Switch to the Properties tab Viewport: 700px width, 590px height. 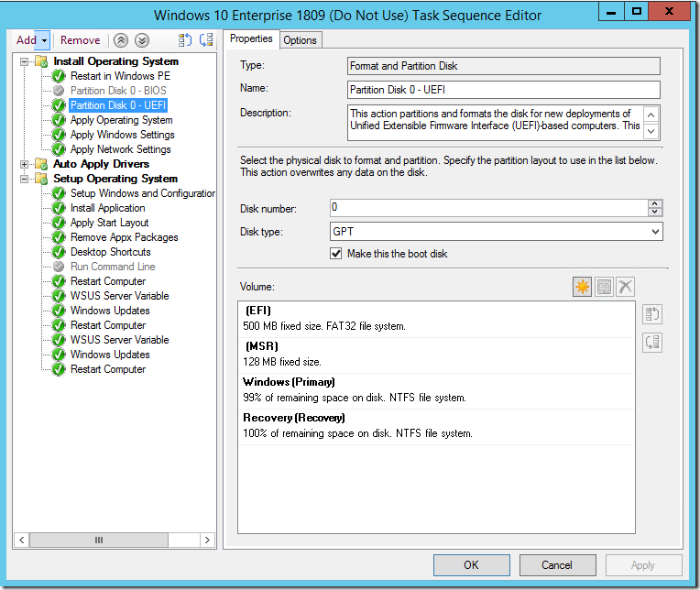[x=251, y=38]
